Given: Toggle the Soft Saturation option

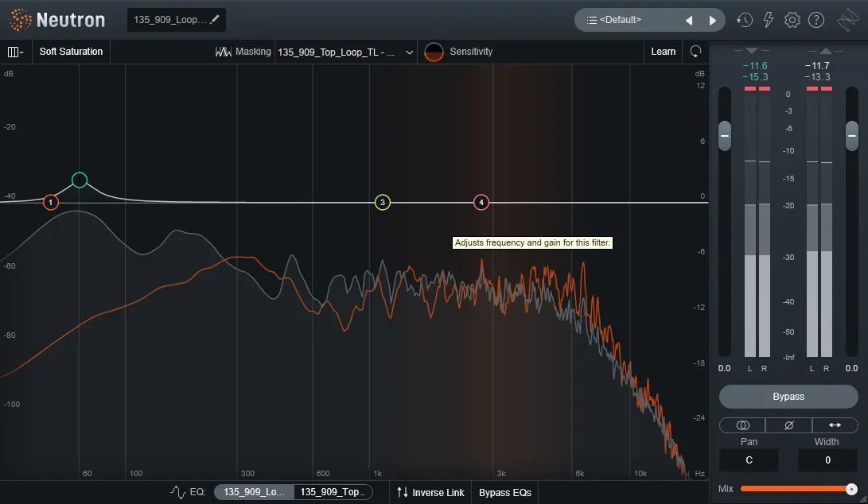Looking at the screenshot, I should point(71,52).
